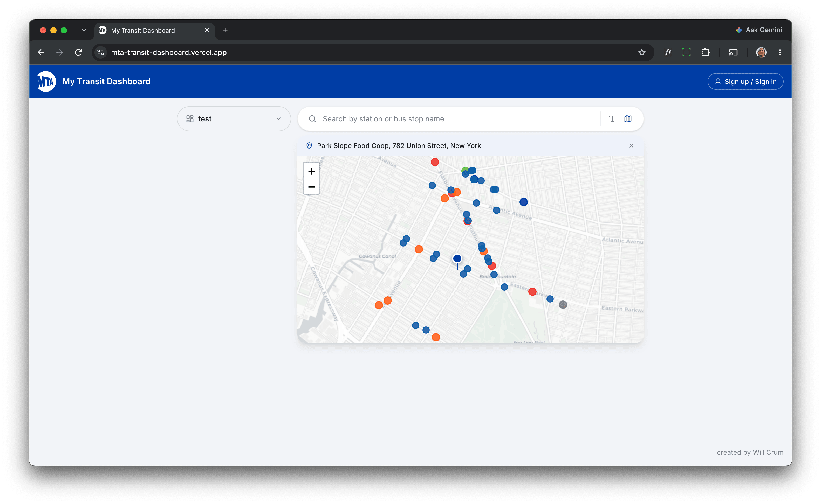Viewport: 821px width, 504px height.
Task: Open Chrome three-dot menu
Action: 780,52
